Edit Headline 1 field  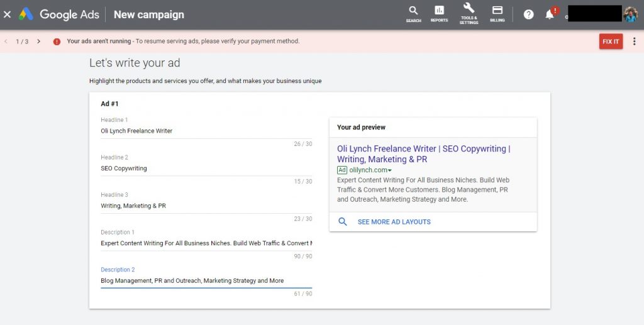(x=206, y=131)
